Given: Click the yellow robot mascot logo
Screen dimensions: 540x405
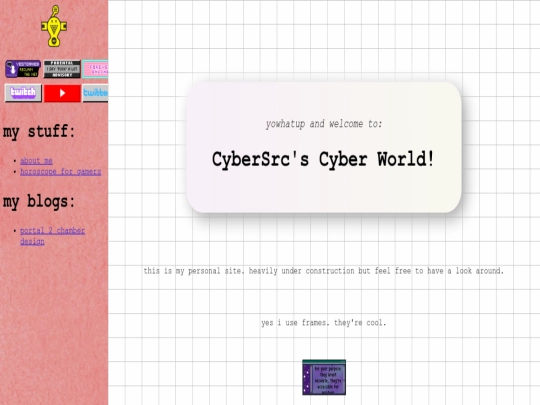Looking at the screenshot, I should tap(54, 26).
